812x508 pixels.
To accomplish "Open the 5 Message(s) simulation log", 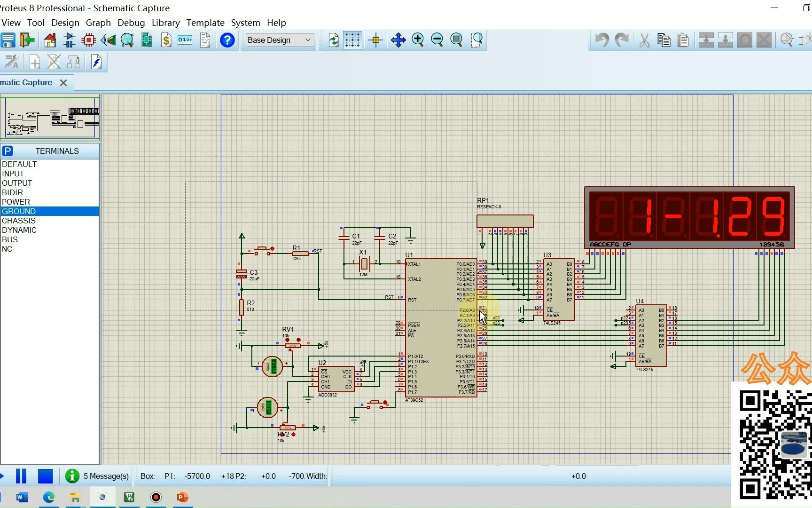I will coord(97,476).
